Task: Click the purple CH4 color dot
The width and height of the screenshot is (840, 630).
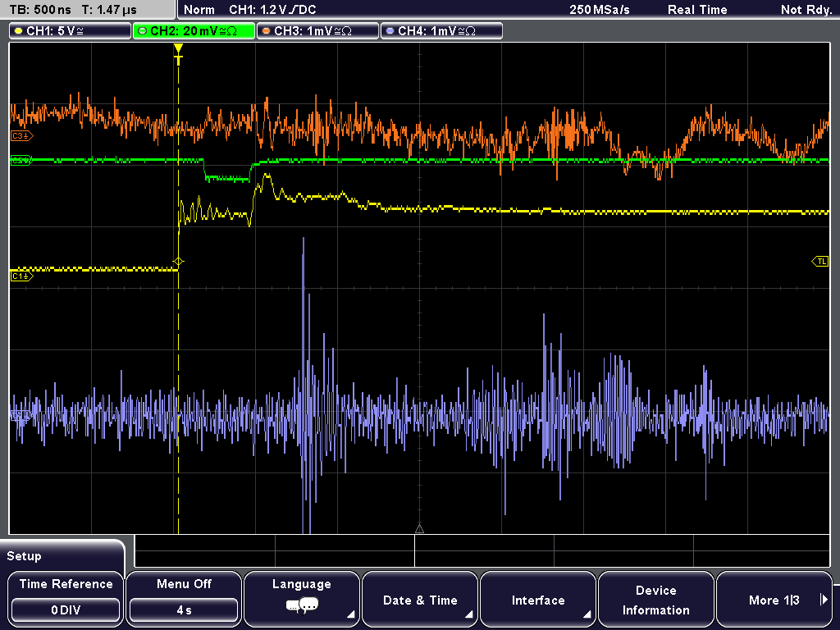Action: click(390, 31)
